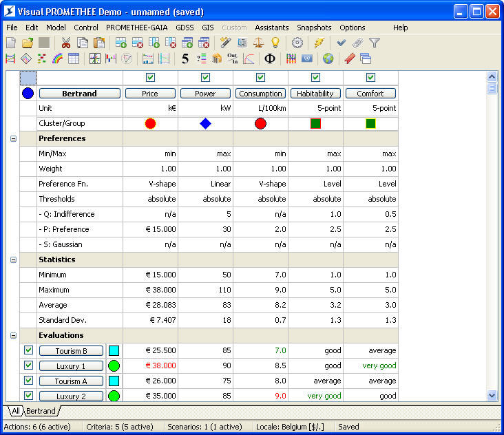Toggle the Tourism B action checkbox
This screenshot has height=435, width=504.
[28, 350]
